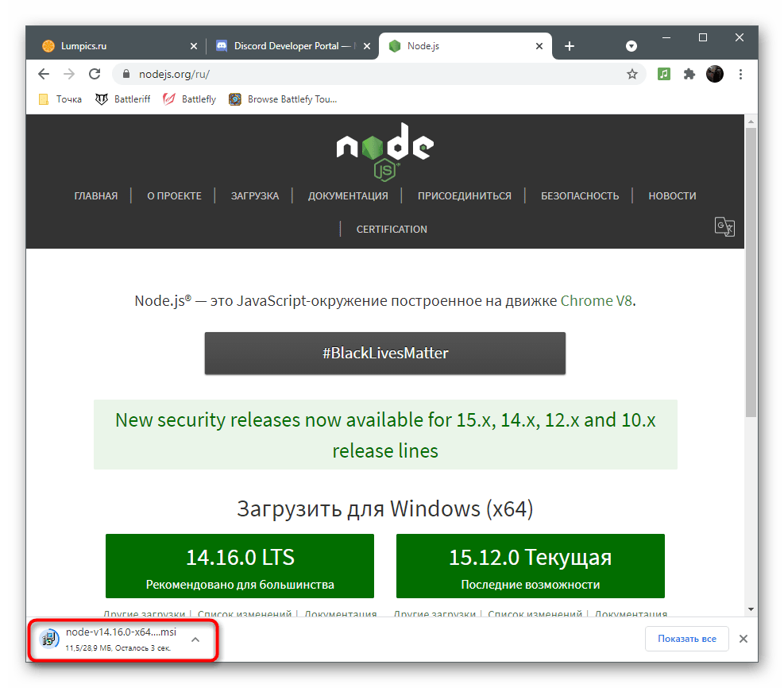The height and width of the screenshot is (688, 784).
Task: Bookmark this page with the star icon
Action: coord(631,74)
